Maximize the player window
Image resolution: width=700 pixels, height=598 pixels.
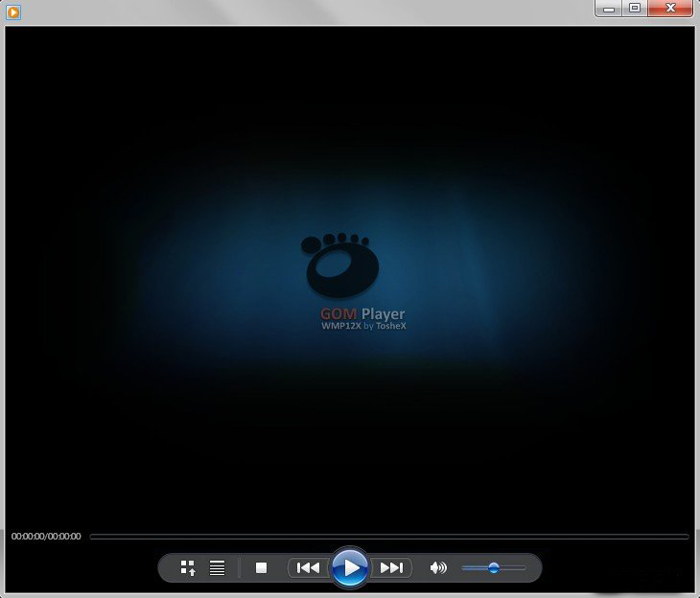(635, 9)
